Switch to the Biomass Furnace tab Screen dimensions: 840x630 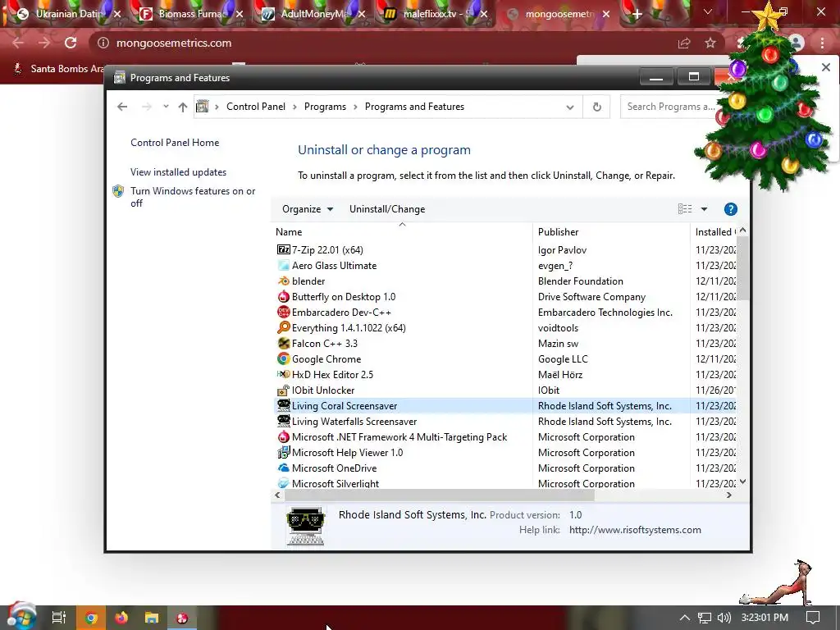tap(190, 14)
